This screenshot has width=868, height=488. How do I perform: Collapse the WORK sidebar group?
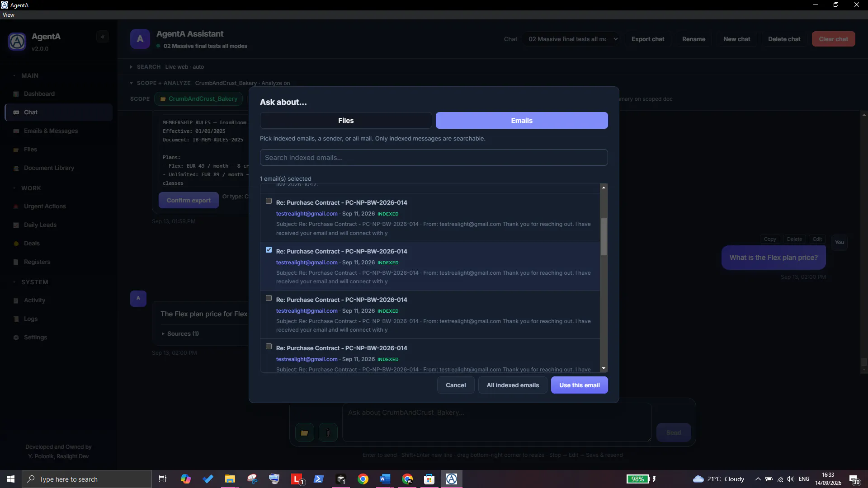pyautogui.click(x=14, y=188)
